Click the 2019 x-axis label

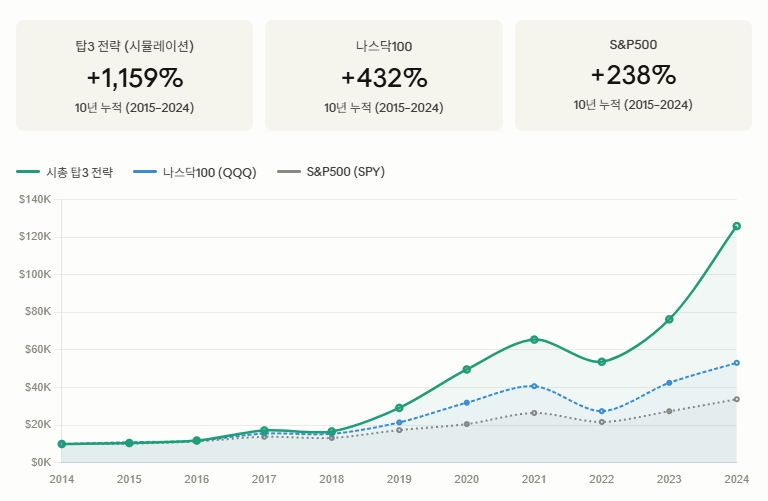[x=399, y=479]
